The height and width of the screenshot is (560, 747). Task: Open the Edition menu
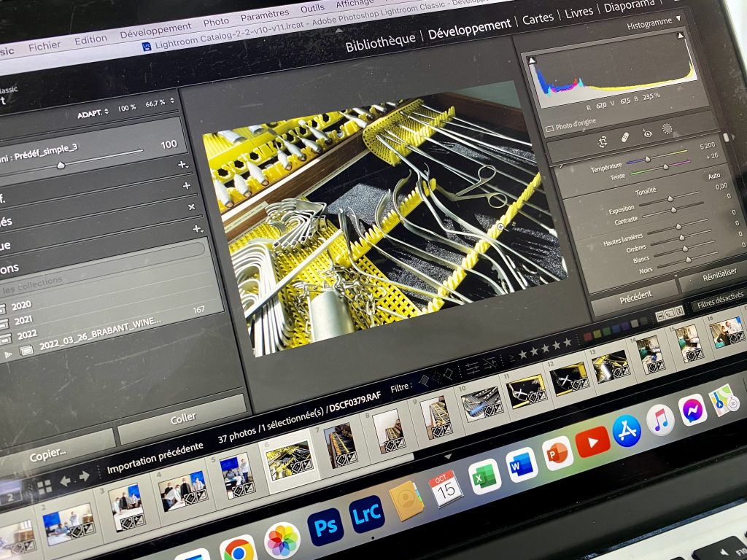90,39
